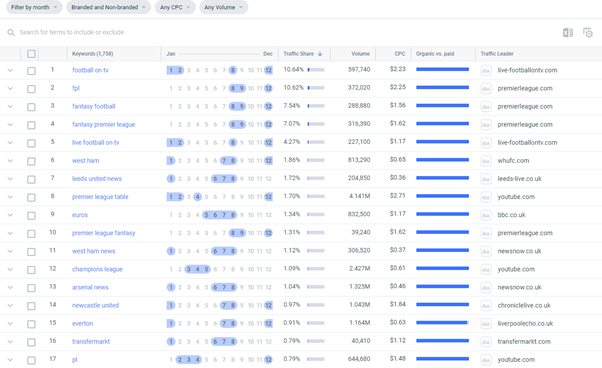
Task: Open the table column settings icon
Action: click(588, 33)
